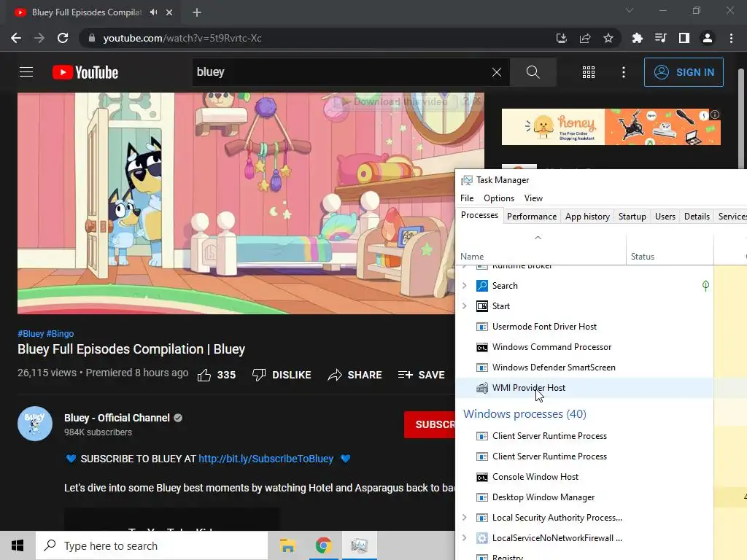Select Windows Defender SmartScreen process
The width and height of the screenshot is (747, 560).
pyautogui.click(x=584, y=367)
